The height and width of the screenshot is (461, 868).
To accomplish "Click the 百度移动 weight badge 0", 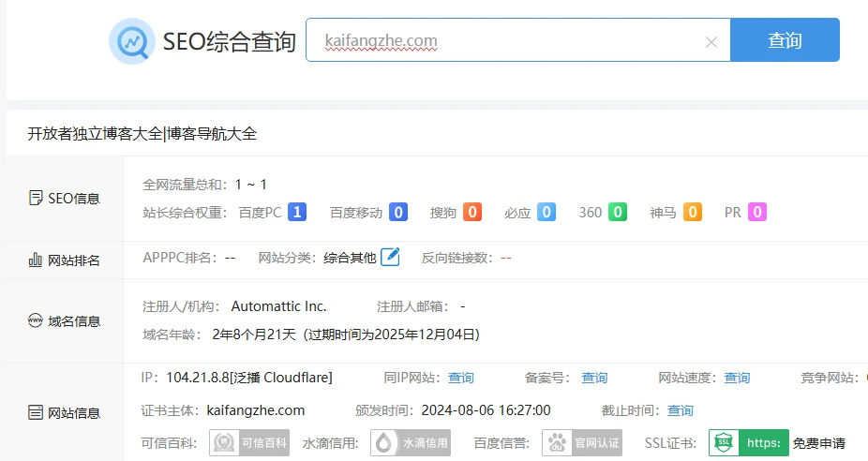I will click(398, 213).
